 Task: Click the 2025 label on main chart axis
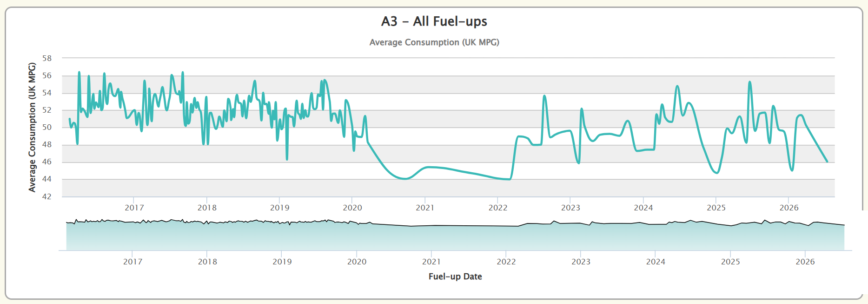pyautogui.click(x=716, y=208)
